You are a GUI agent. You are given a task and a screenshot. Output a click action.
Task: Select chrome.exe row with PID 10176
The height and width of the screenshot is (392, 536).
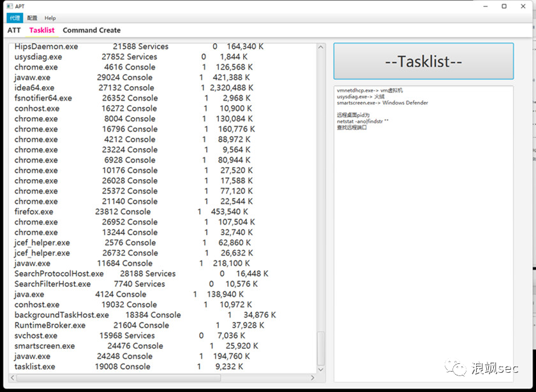[x=133, y=170]
